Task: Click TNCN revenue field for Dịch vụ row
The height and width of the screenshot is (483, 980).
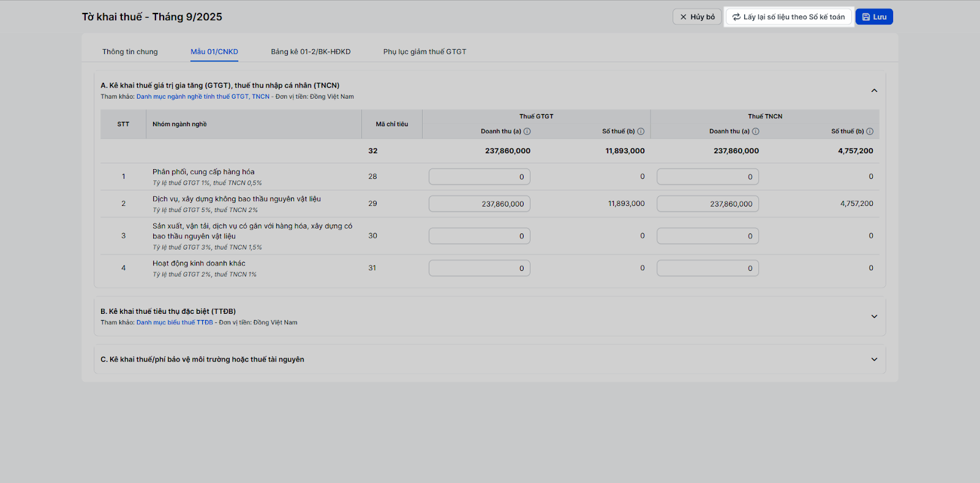Action: 707,204
